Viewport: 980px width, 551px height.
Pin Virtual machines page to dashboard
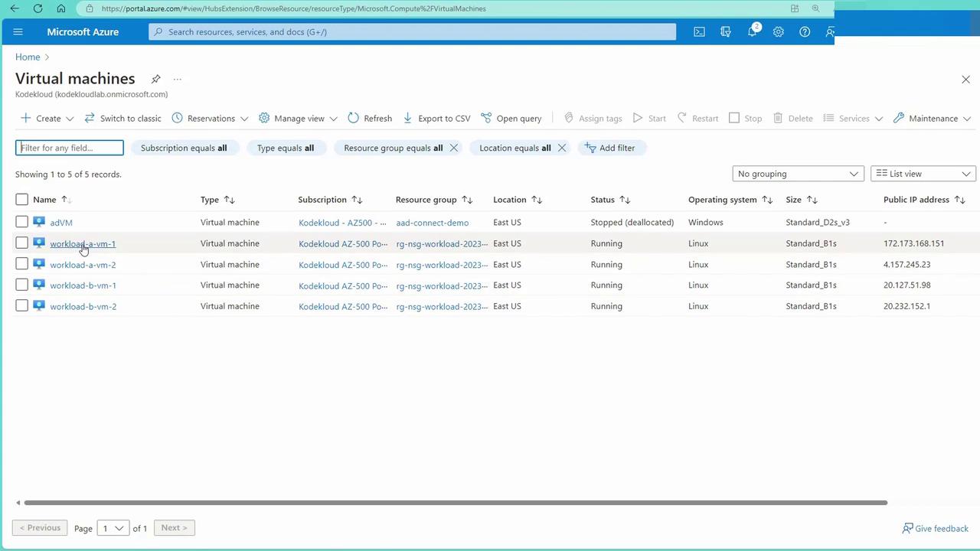(155, 79)
